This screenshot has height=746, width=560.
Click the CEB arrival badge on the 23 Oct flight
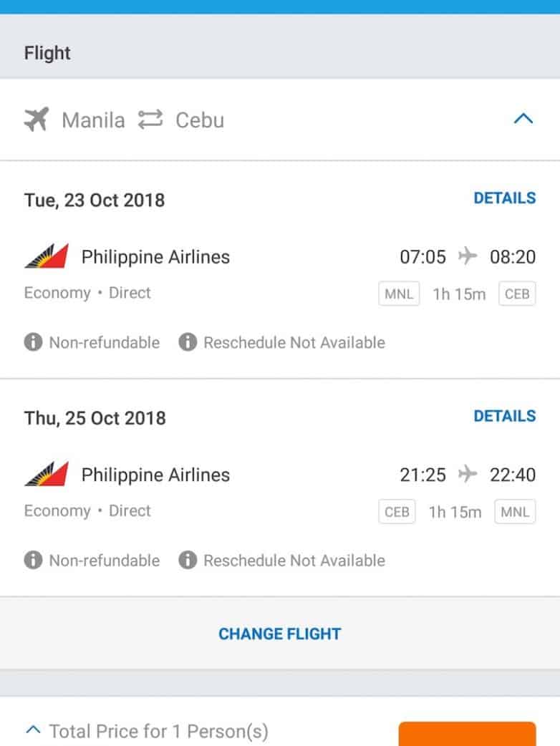(517, 294)
